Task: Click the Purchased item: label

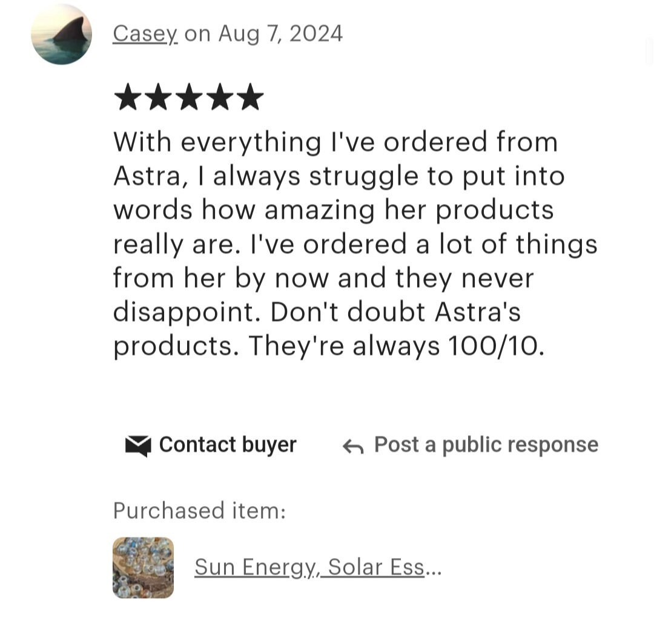Action: click(x=199, y=511)
